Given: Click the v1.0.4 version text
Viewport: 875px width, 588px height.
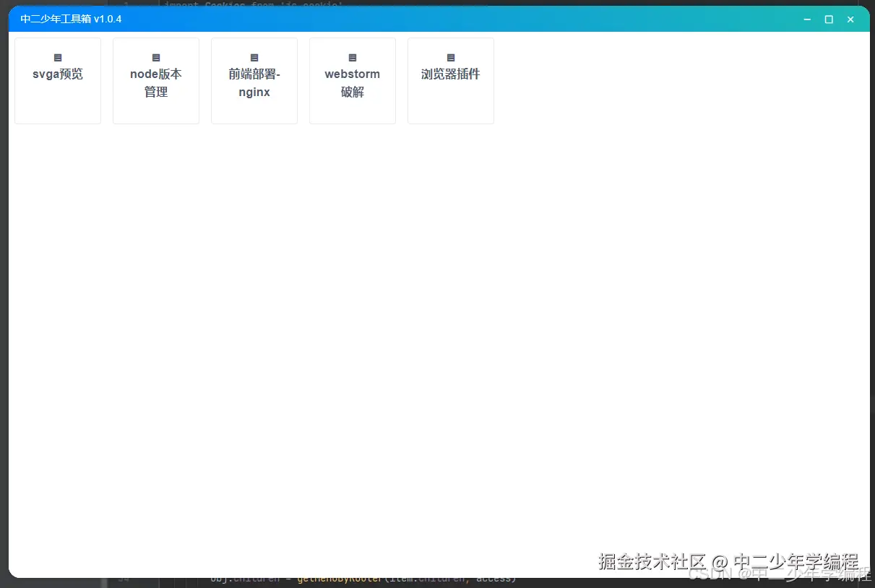Looking at the screenshot, I should coord(108,19).
